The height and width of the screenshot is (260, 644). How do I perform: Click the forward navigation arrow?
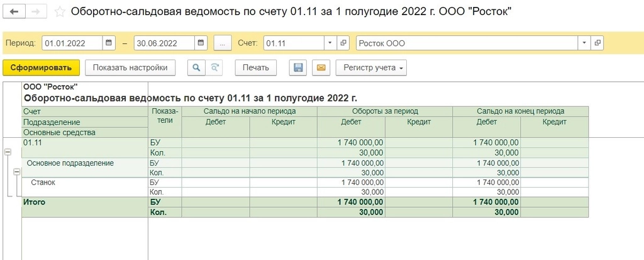click(36, 12)
